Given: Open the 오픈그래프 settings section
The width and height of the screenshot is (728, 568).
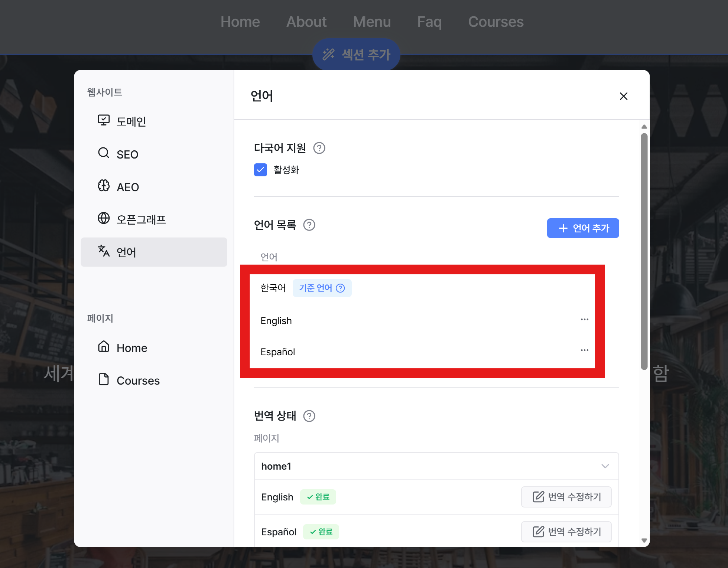Looking at the screenshot, I should pos(154,219).
